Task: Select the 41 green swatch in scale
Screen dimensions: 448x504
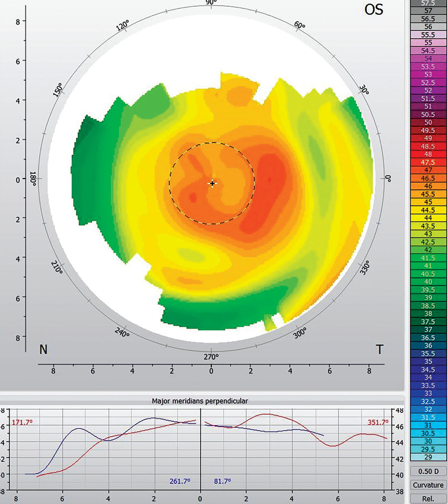Action: point(428,266)
